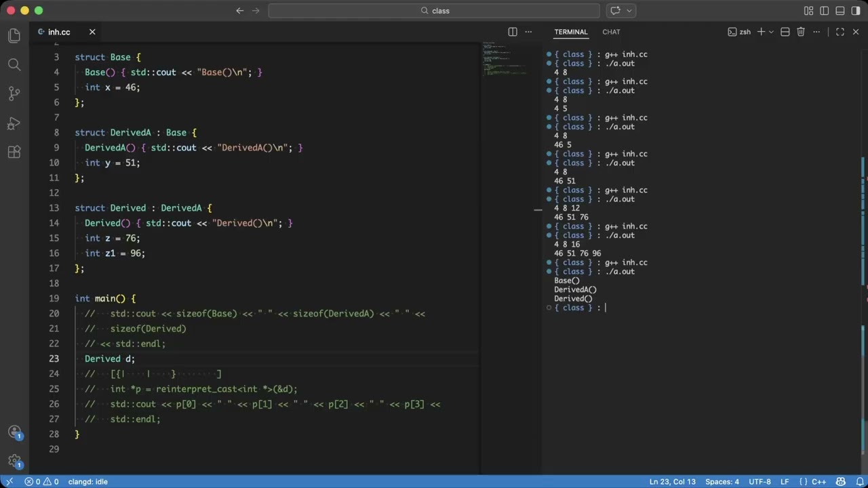
Task: Click the C++ language mode in status bar
Action: pyautogui.click(x=818, y=482)
